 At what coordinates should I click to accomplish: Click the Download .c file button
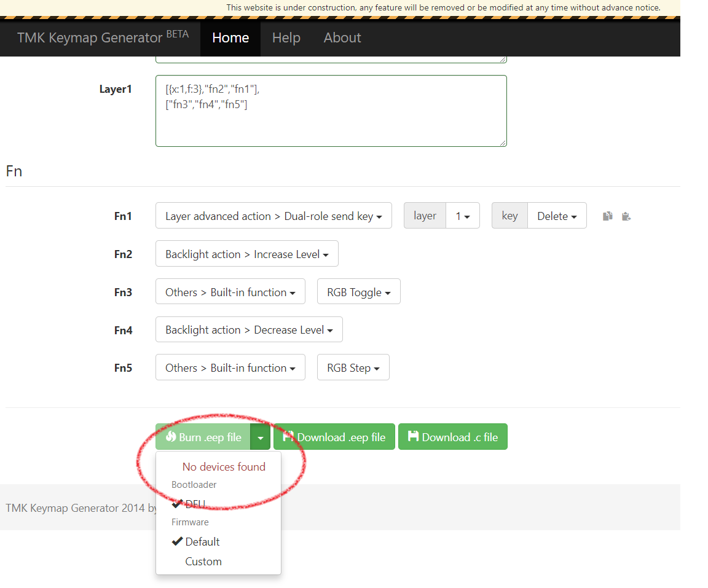453,437
